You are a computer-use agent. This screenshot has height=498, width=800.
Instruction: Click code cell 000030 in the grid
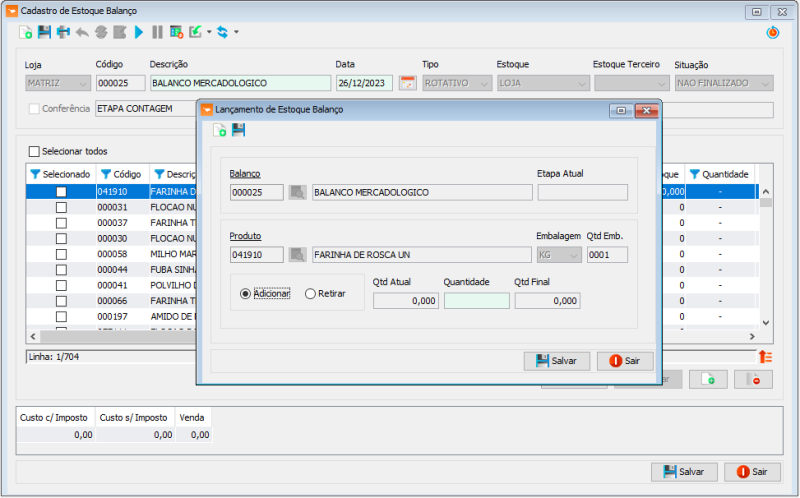tap(122, 238)
